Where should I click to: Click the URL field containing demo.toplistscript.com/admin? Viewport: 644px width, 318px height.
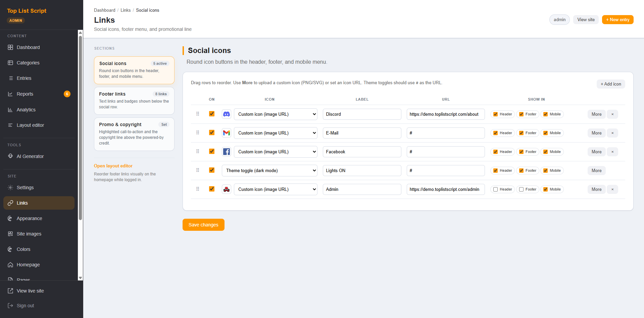(x=446, y=189)
